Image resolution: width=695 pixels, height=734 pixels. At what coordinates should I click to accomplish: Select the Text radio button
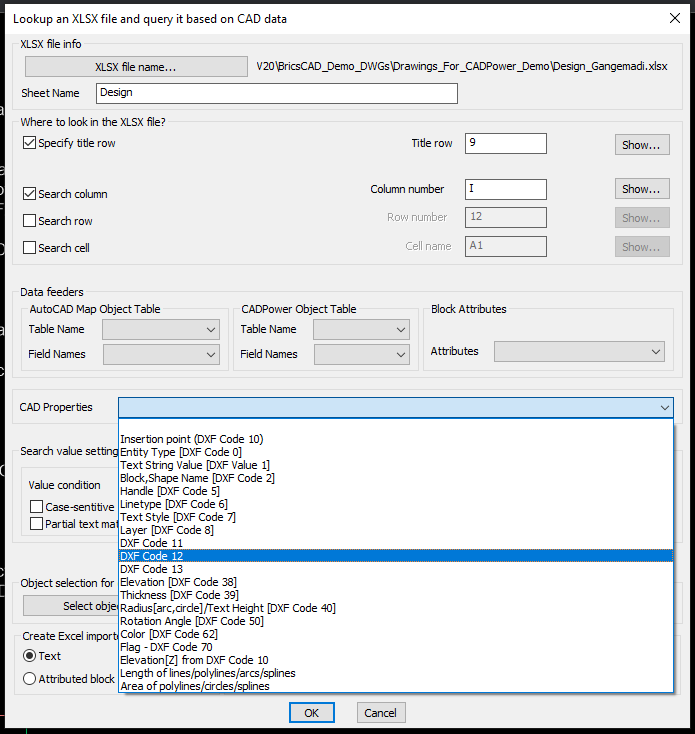coord(30,656)
